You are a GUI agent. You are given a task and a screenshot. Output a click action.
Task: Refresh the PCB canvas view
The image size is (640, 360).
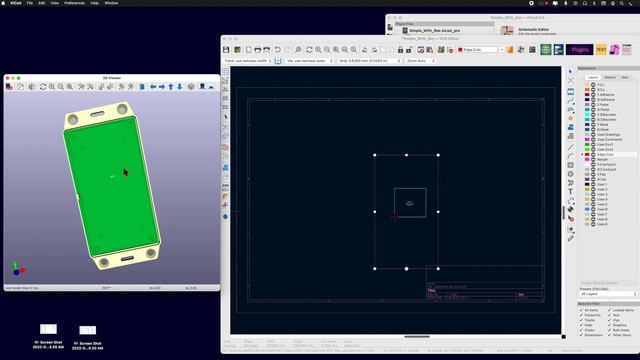pyautogui.click(x=309, y=50)
